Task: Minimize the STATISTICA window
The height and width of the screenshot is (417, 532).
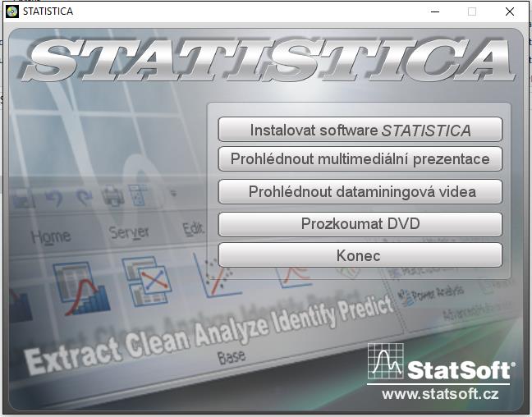Action: [x=435, y=11]
